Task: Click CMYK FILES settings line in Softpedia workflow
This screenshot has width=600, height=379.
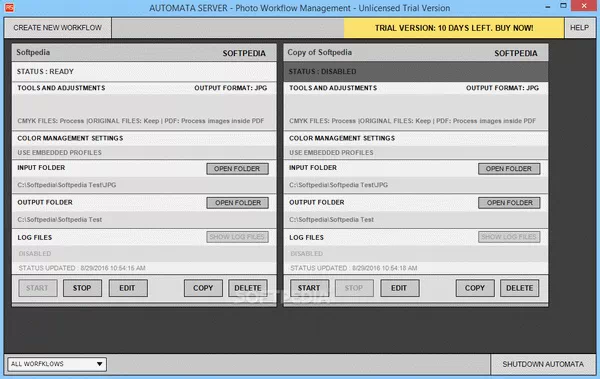Action: (140, 121)
